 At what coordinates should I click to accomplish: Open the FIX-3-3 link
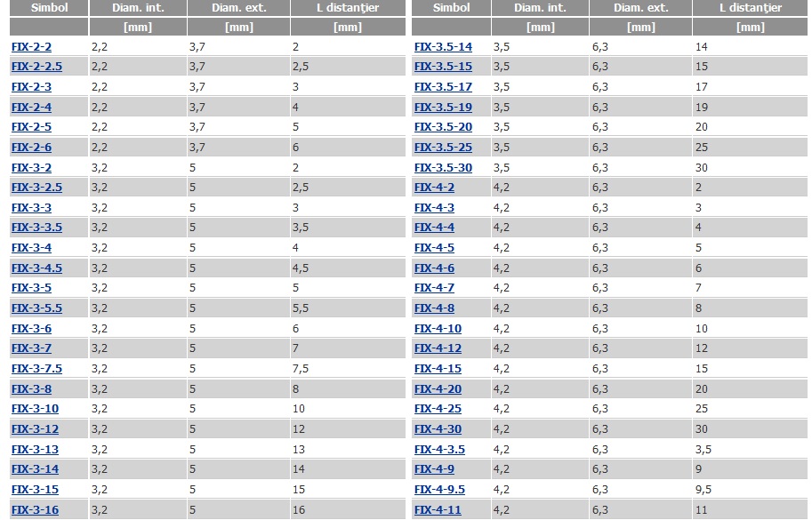(x=32, y=207)
